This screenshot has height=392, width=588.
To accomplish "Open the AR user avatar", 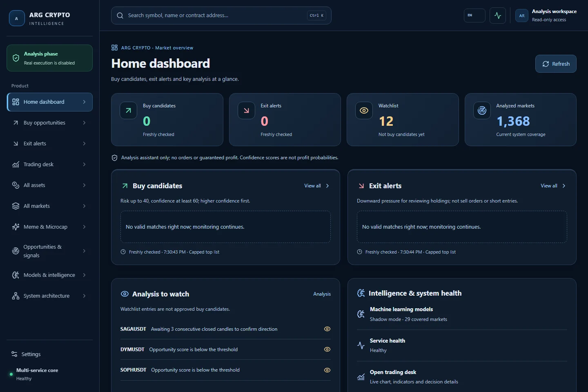I will 522,16.
